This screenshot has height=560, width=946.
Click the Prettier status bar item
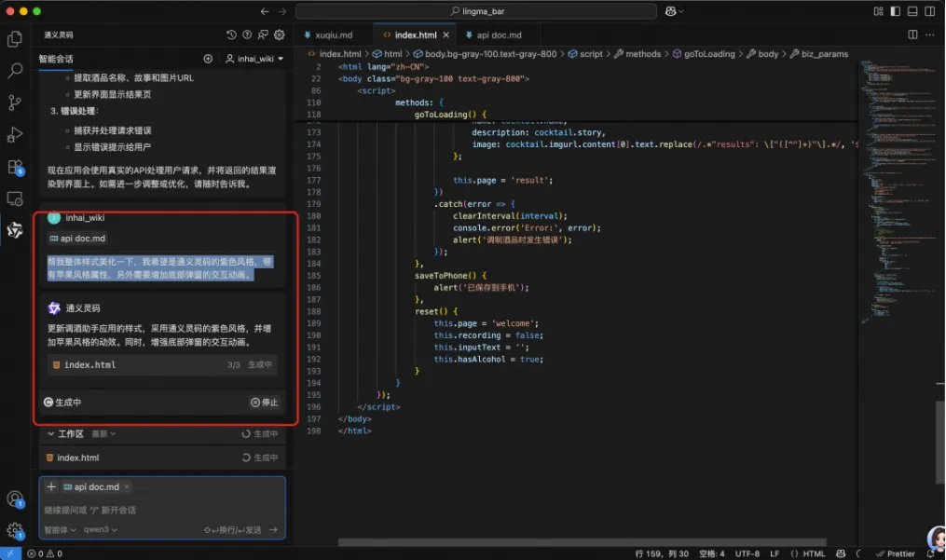point(896,553)
